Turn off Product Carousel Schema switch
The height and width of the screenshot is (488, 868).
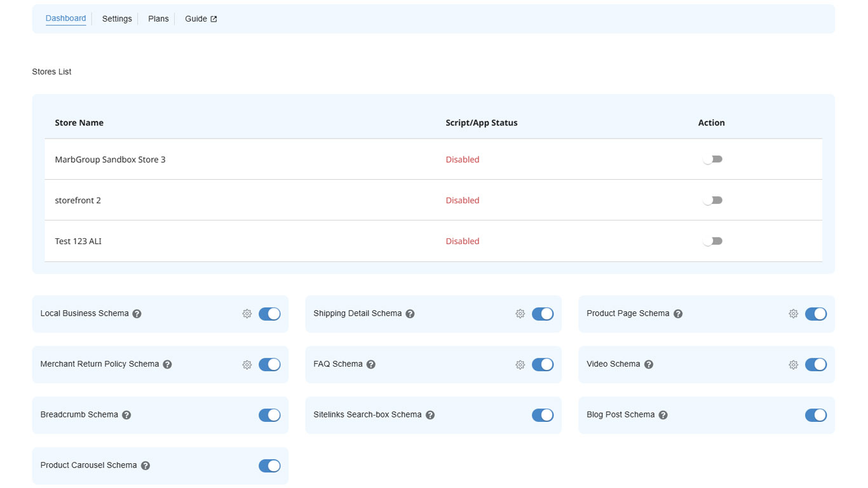269,466
